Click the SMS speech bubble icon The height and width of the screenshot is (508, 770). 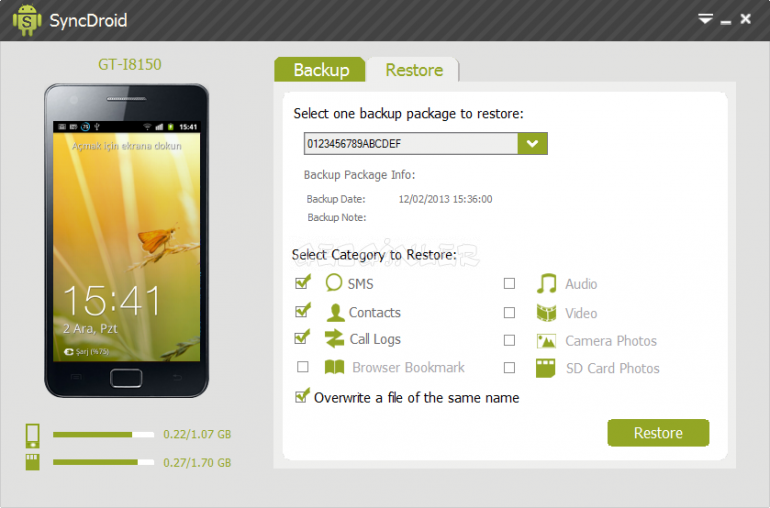[x=333, y=283]
